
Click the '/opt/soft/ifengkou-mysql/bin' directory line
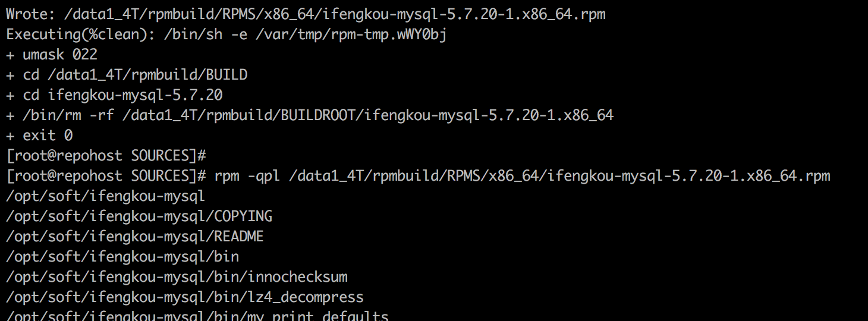(x=122, y=257)
